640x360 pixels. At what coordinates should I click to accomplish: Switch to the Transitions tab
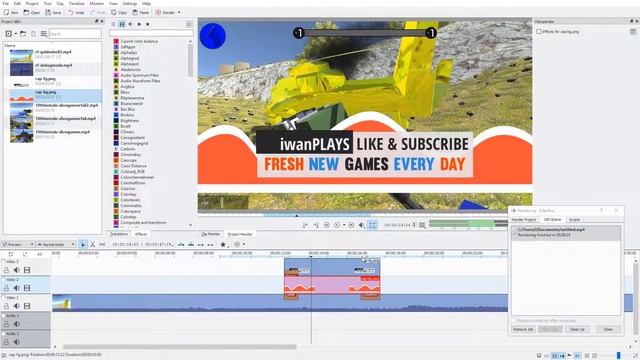pyautogui.click(x=119, y=234)
